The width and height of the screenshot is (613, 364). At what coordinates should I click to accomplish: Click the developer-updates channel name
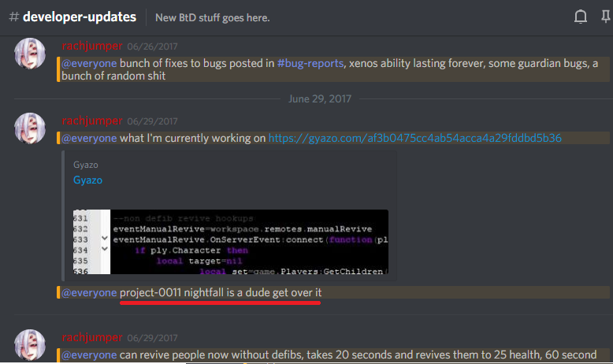(80, 17)
